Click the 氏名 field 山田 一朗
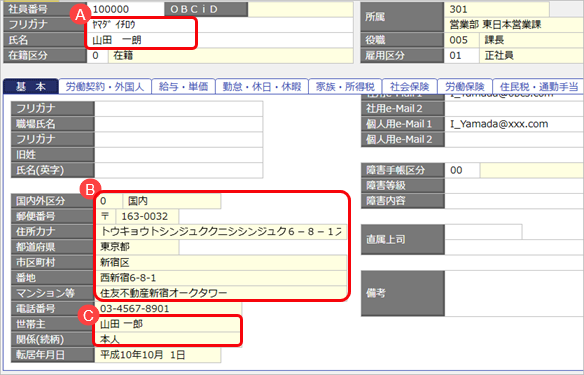This screenshot has height=375, width=584. click(220, 40)
